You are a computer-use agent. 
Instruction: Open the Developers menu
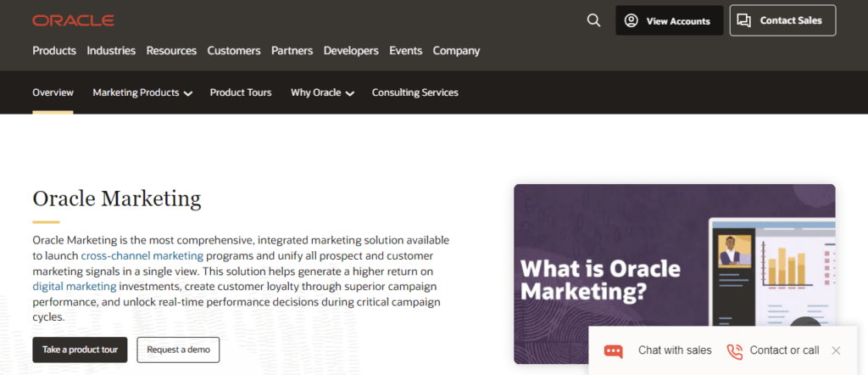click(351, 51)
